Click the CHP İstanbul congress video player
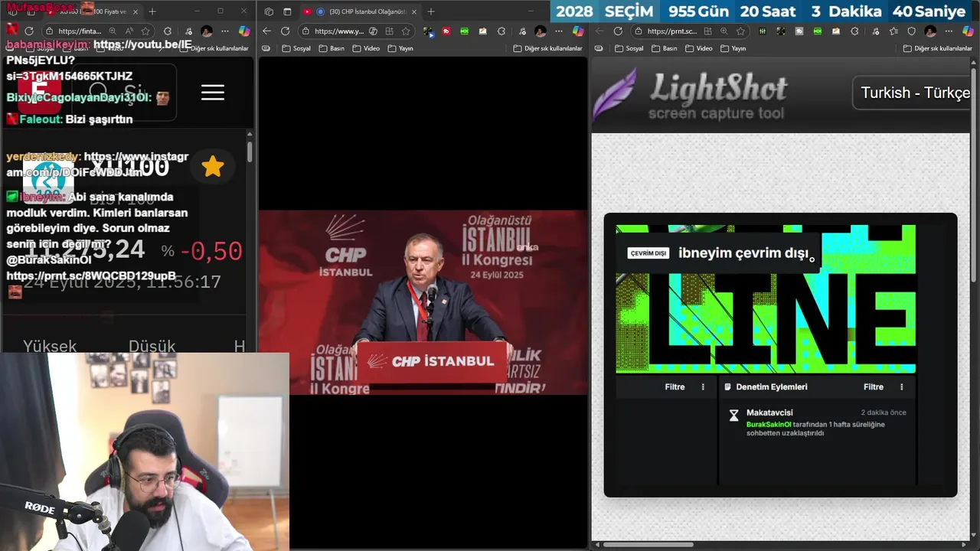 point(423,302)
